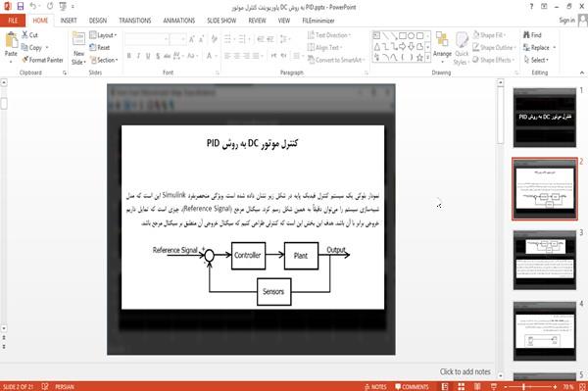Increase the font size

[x=192, y=39]
